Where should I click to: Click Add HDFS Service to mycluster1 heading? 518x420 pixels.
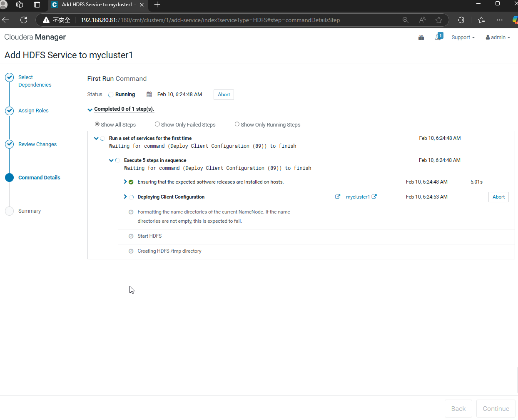(69, 55)
